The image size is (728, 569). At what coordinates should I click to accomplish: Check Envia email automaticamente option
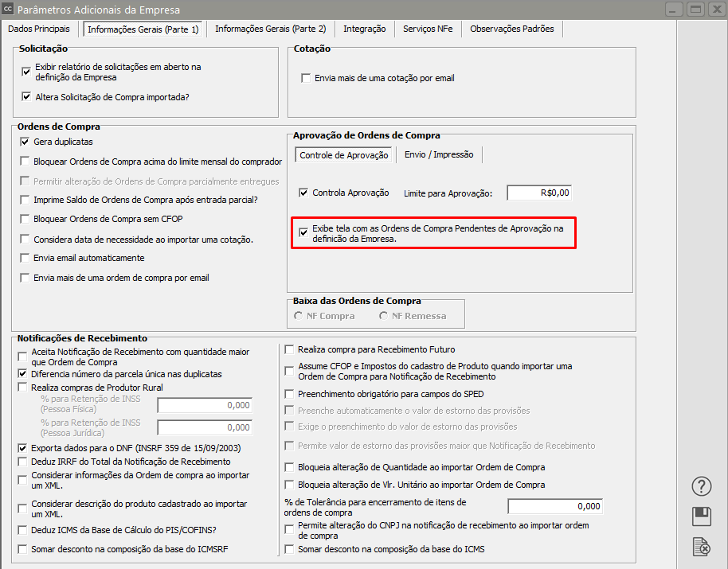point(25,258)
